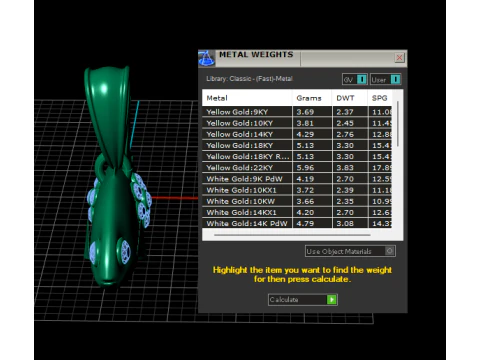Click the 2.45 DWT value

point(345,123)
